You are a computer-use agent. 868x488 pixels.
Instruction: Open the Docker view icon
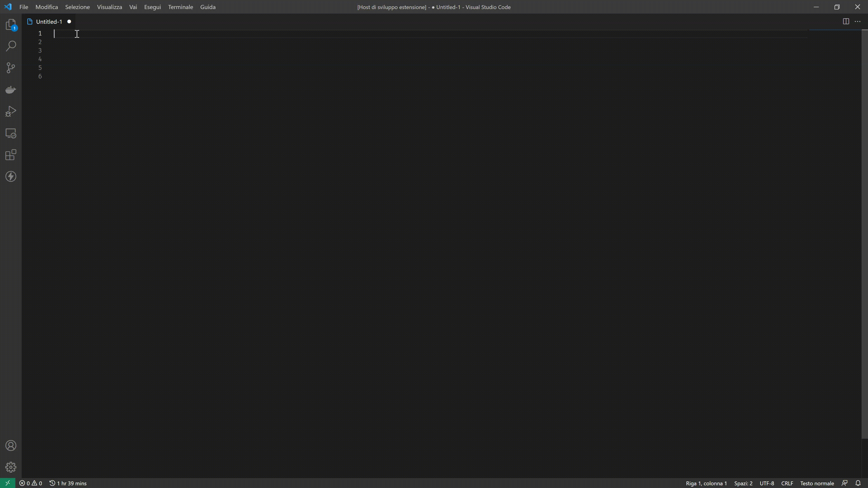pyautogui.click(x=11, y=90)
